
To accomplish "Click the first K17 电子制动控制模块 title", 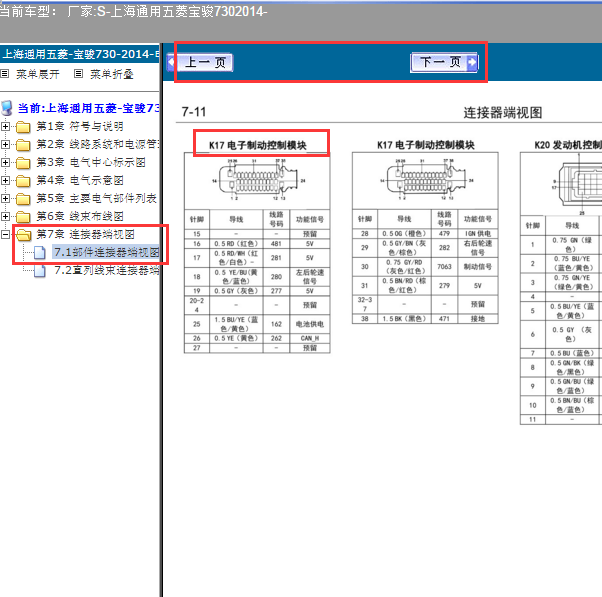I will point(258,146).
